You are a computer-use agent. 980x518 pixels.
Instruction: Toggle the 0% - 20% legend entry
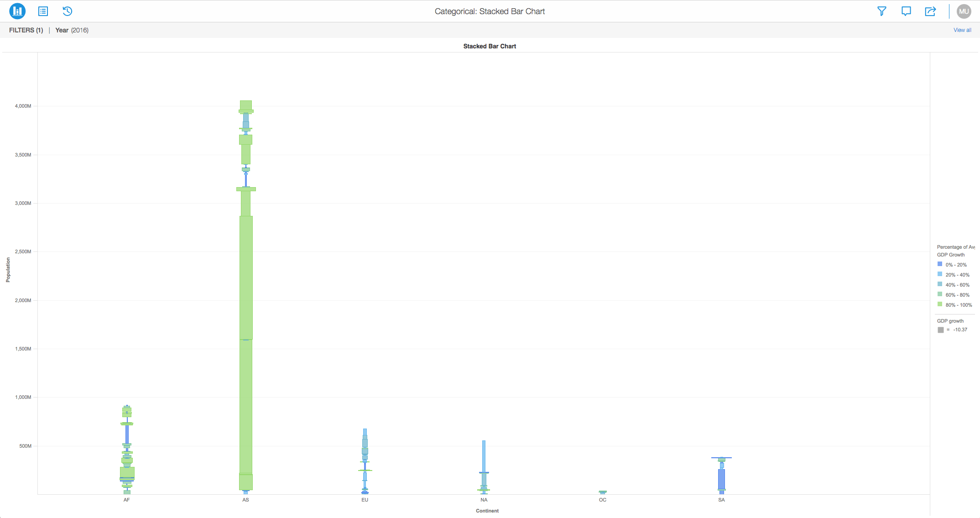(956, 265)
